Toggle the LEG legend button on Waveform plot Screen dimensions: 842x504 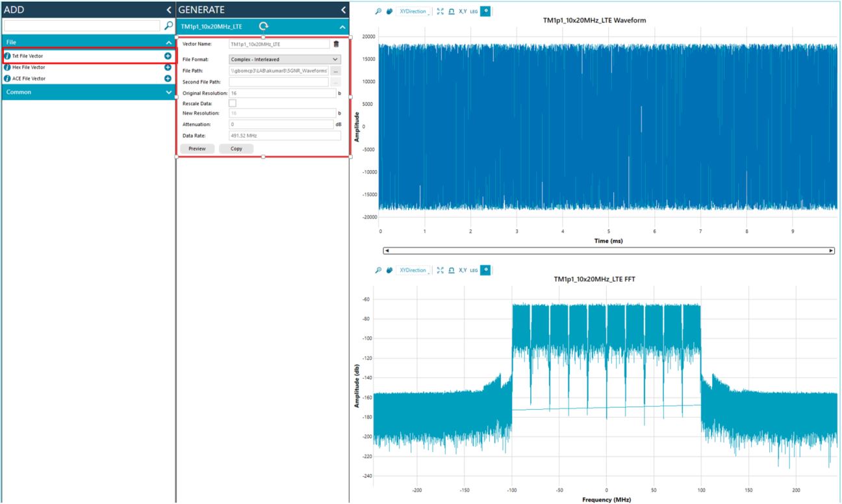[474, 12]
